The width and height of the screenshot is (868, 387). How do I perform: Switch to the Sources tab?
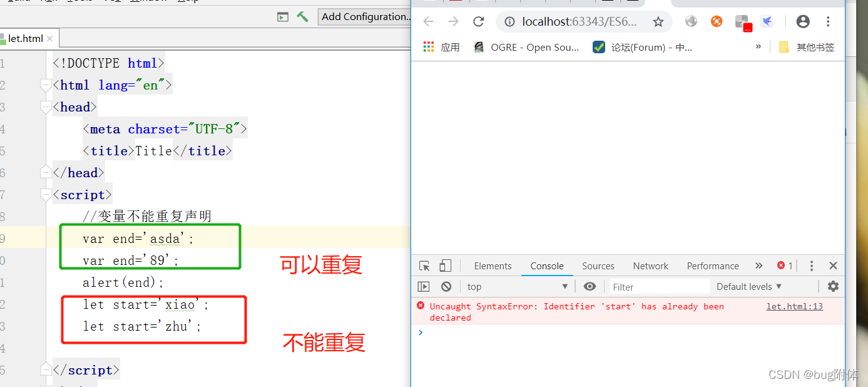(598, 266)
